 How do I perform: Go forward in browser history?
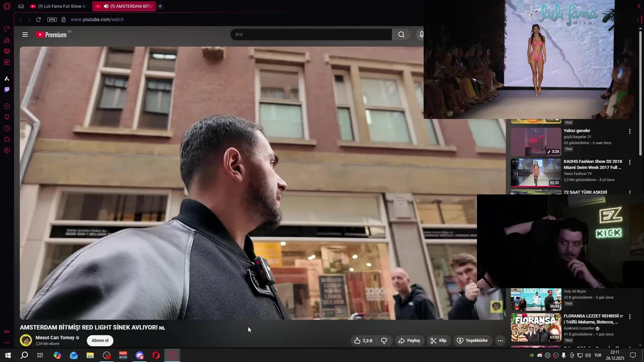pyautogui.click(x=29, y=20)
